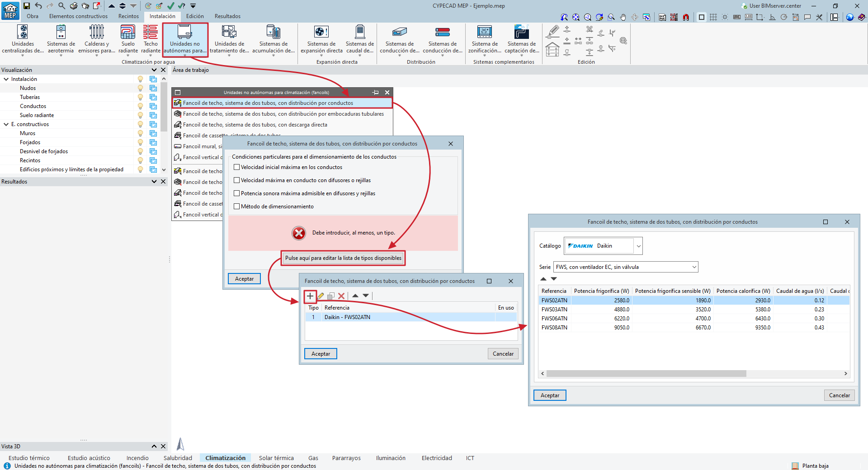Collapse the E. constructivos tree node
Viewport: 868px width, 470px height.
(6, 124)
